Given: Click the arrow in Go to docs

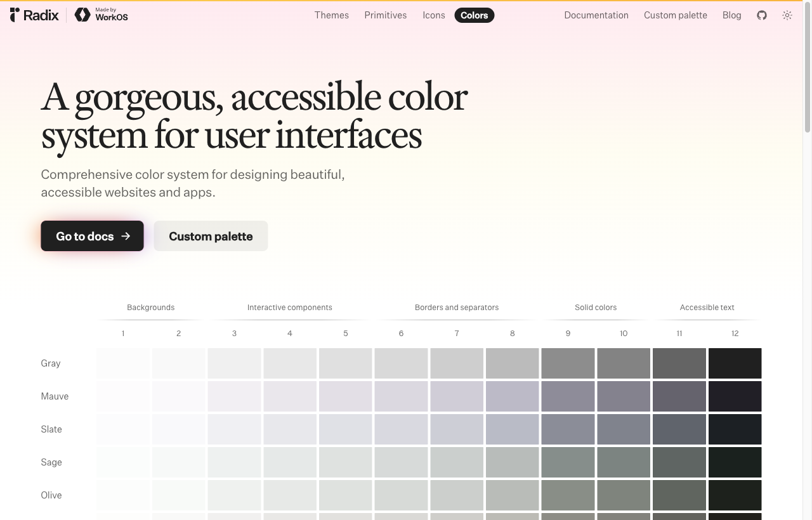Looking at the screenshot, I should (x=126, y=236).
